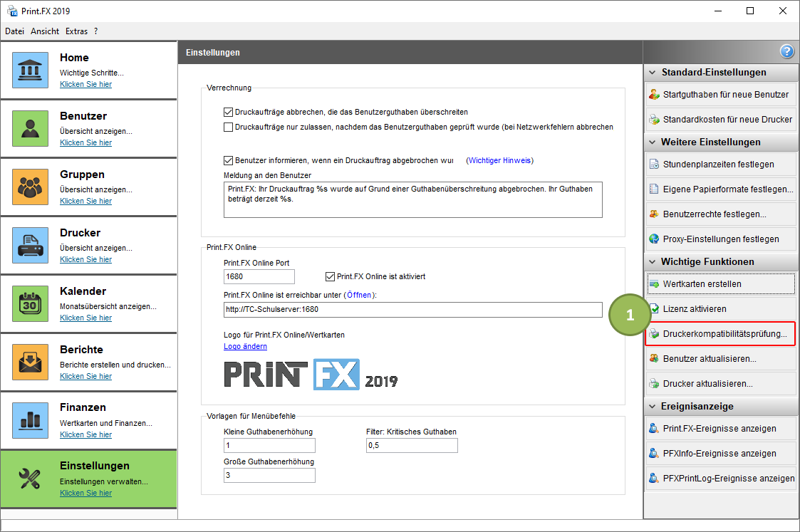The image size is (800, 532).
Task: Click the Print FX 2019 logo image
Action: tap(311, 375)
